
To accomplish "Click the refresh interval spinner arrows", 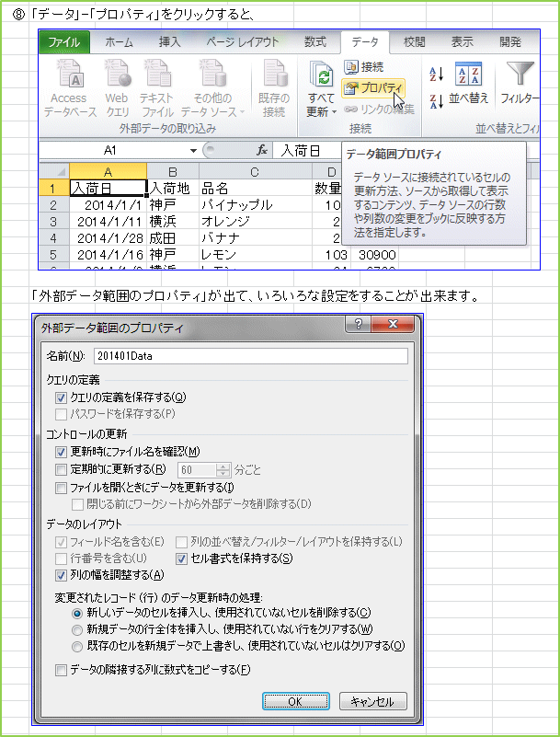I will [x=223, y=469].
